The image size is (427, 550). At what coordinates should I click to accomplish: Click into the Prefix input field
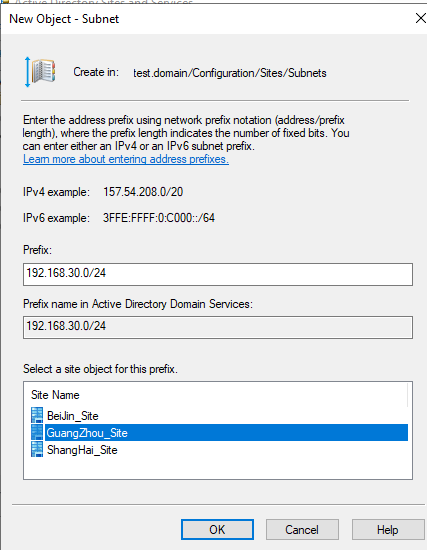pos(218,274)
